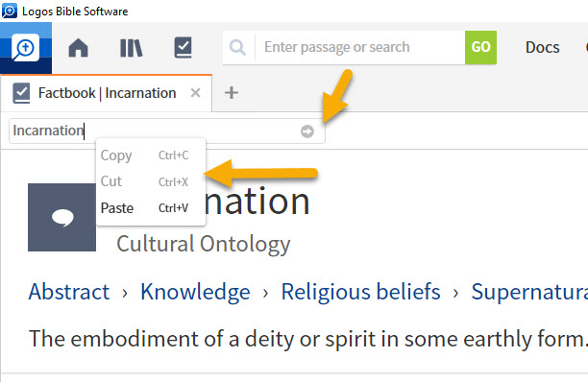Click the Incarnation speech bubble thumbnail
The image size is (588, 382).
[61, 217]
